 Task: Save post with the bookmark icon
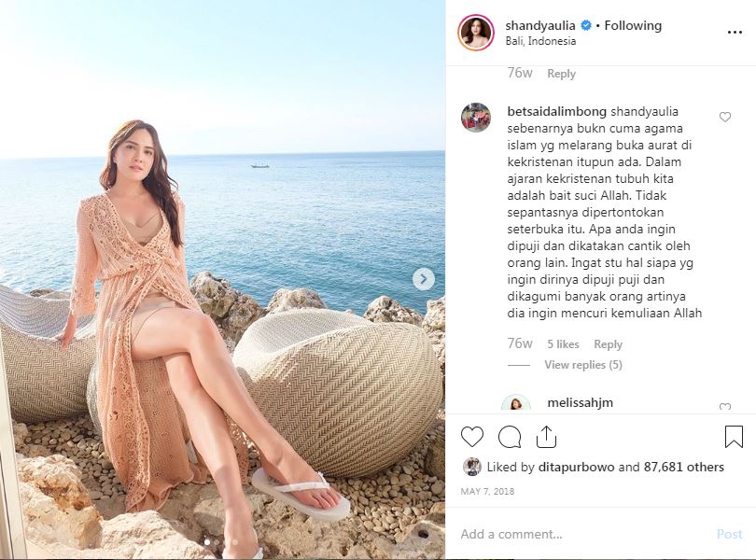click(734, 437)
